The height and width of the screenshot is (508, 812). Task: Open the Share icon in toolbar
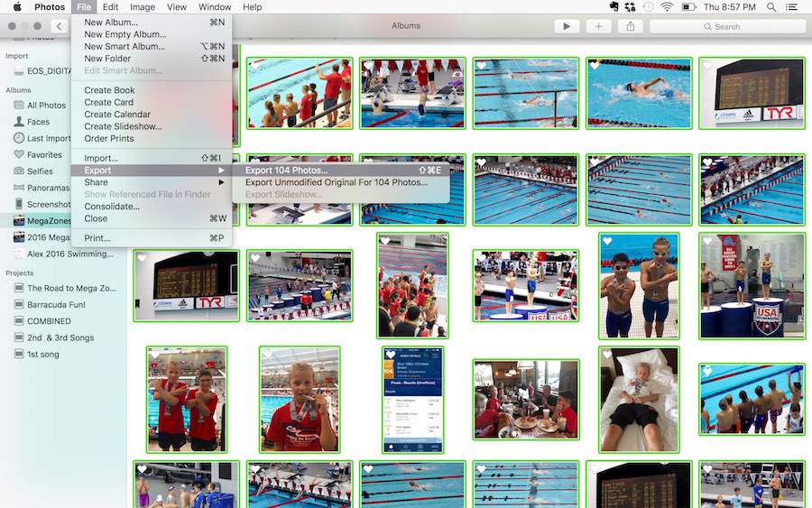point(630,26)
